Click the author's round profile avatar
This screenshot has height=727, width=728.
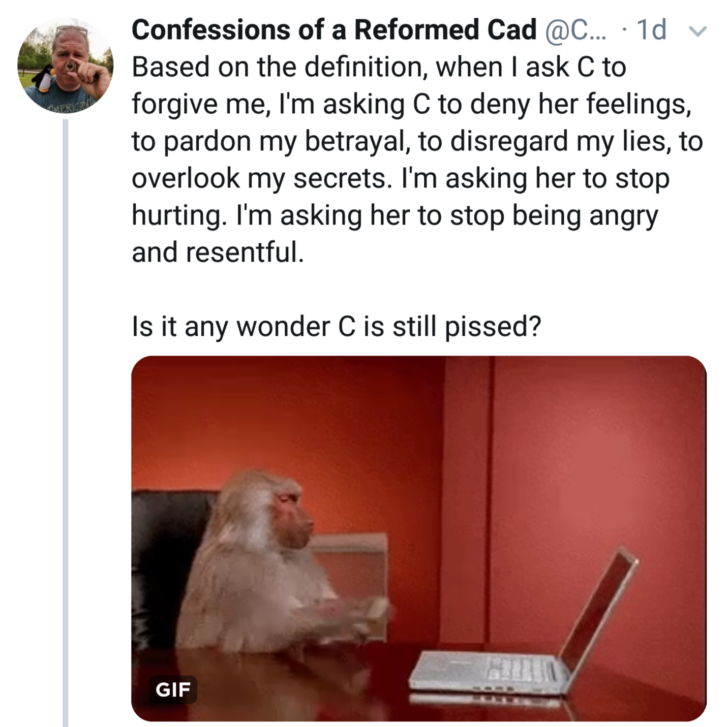coord(65,65)
